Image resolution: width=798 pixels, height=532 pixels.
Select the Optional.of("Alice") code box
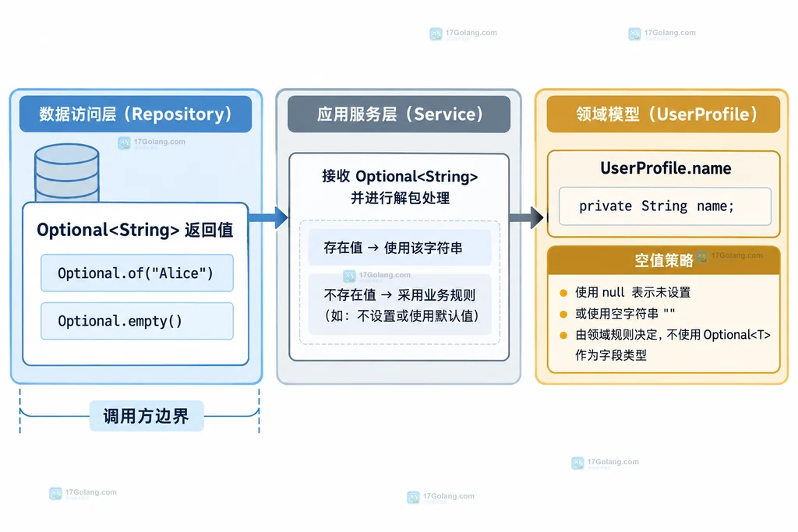coord(137,273)
